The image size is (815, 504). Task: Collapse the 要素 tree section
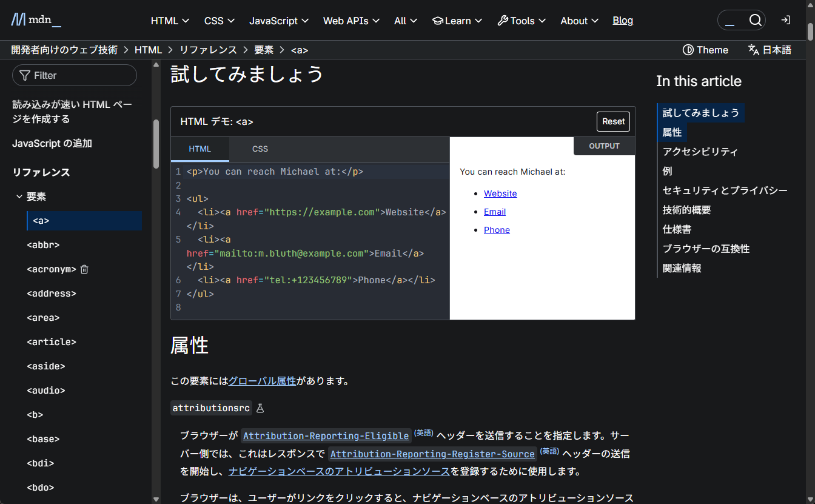[19, 197]
